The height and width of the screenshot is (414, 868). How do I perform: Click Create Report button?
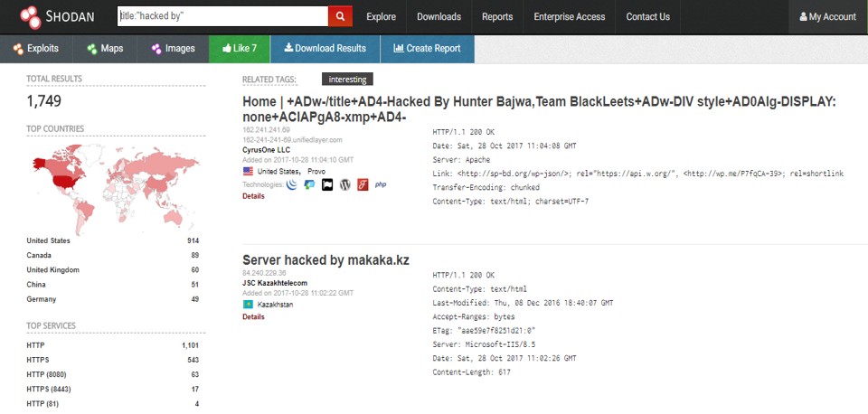427,49
